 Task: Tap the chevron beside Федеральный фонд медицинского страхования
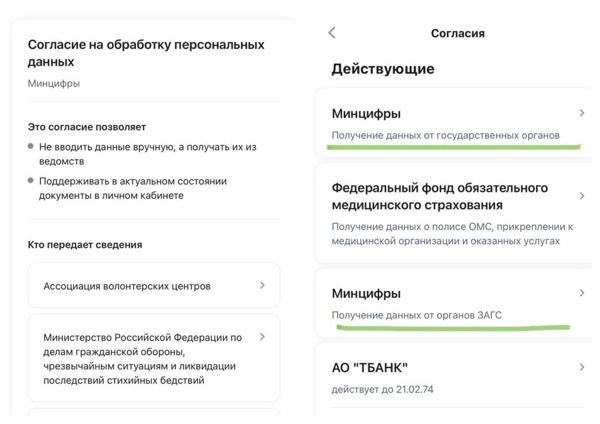(582, 196)
